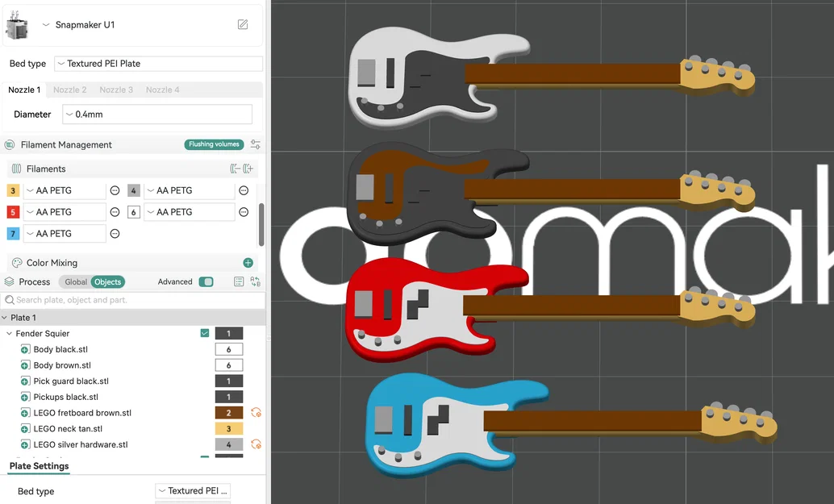Open the 0.4mm nozzle diameter dropdown
Viewport: 834px width, 504px height.
point(157,115)
